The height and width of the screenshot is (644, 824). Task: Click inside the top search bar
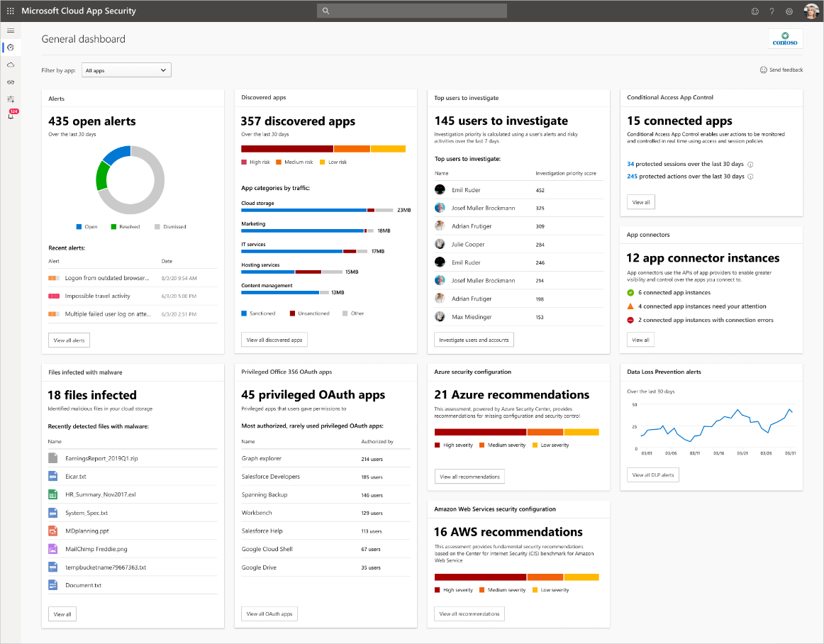pos(411,11)
